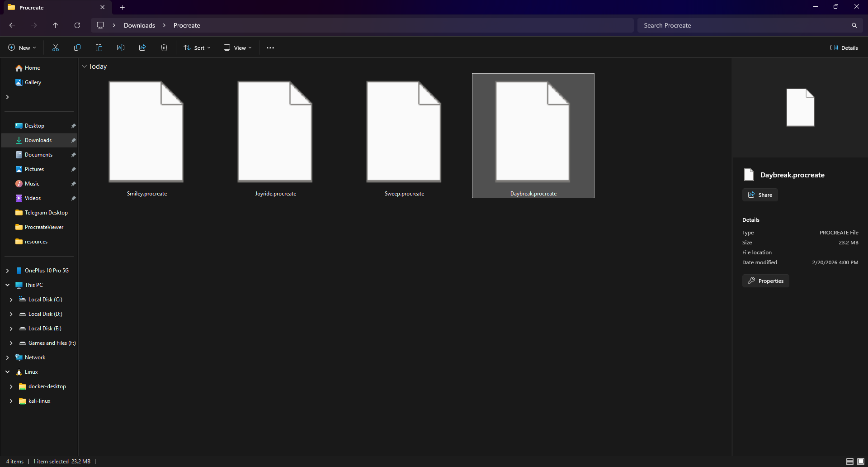Click the Delete icon to remove selection
The image size is (868, 467).
[x=164, y=48]
